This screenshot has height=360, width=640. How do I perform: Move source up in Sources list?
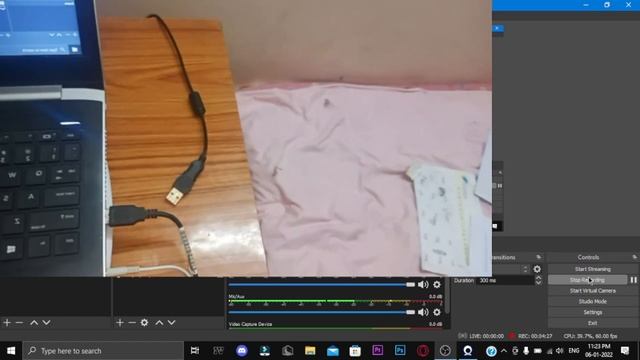(159, 322)
